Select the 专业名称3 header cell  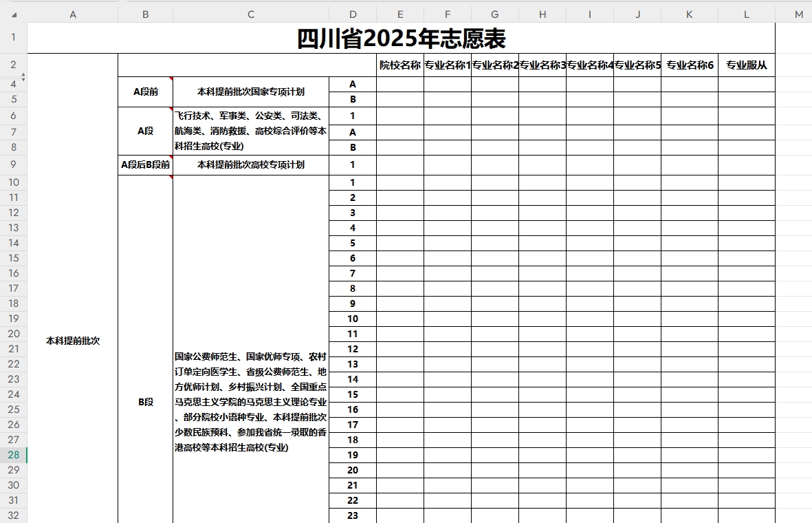click(542, 64)
